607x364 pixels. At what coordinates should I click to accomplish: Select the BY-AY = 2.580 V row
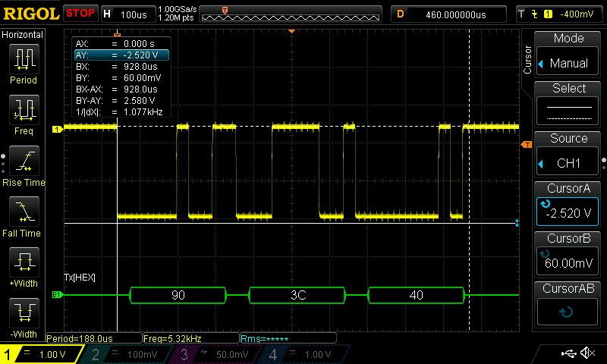pyautogui.click(x=121, y=101)
